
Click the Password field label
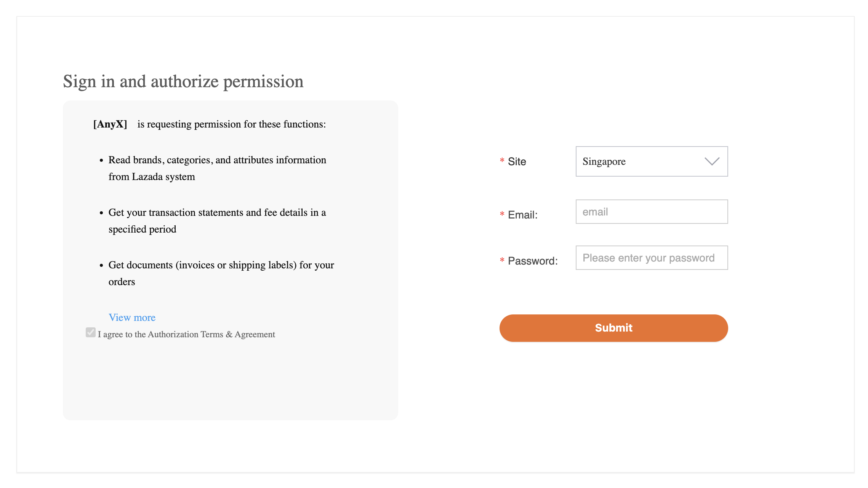533,261
